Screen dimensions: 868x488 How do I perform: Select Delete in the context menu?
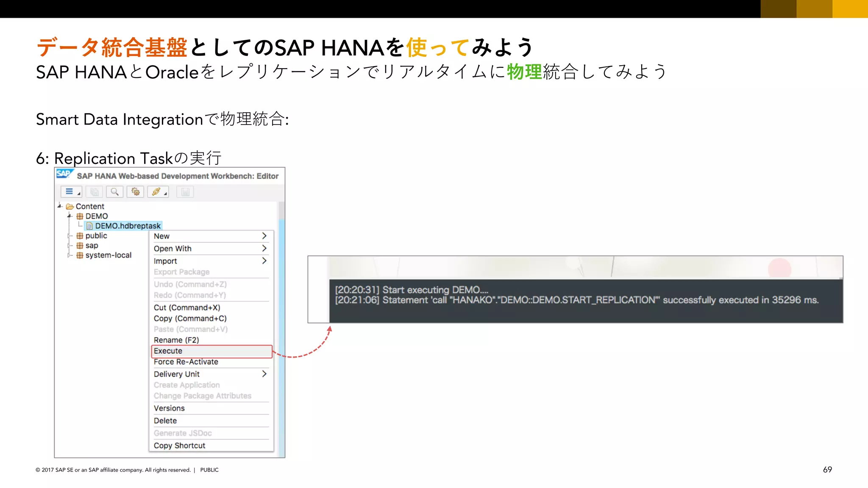coord(211,421)
